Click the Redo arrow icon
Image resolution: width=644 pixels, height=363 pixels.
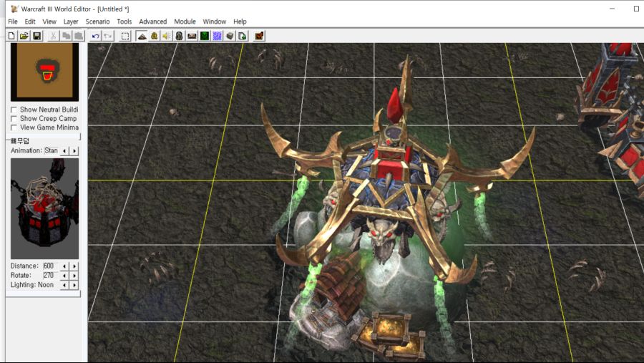[108, 37]
